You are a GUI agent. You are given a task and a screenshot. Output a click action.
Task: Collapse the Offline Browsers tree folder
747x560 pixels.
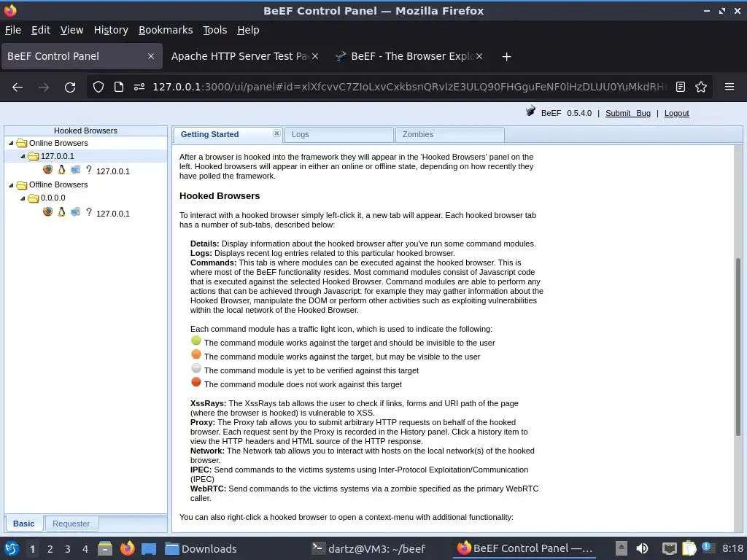coord(11,184)
